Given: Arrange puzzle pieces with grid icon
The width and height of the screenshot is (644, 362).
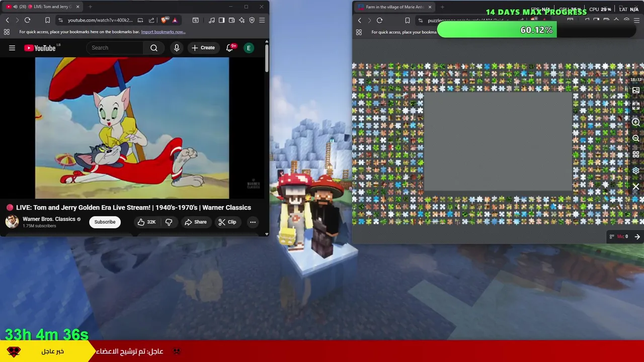Looking at the screenshot, I should (x=636, y=154).
